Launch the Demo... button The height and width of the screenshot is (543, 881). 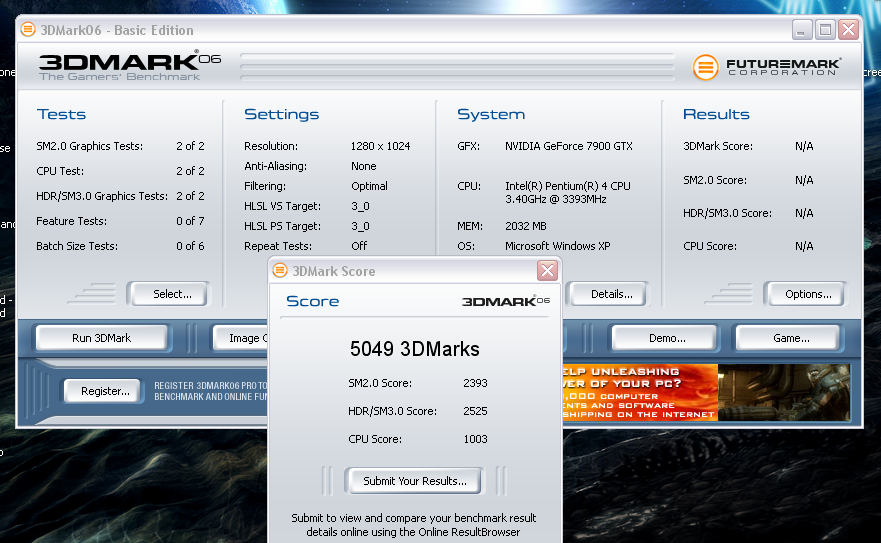point(665,338)
